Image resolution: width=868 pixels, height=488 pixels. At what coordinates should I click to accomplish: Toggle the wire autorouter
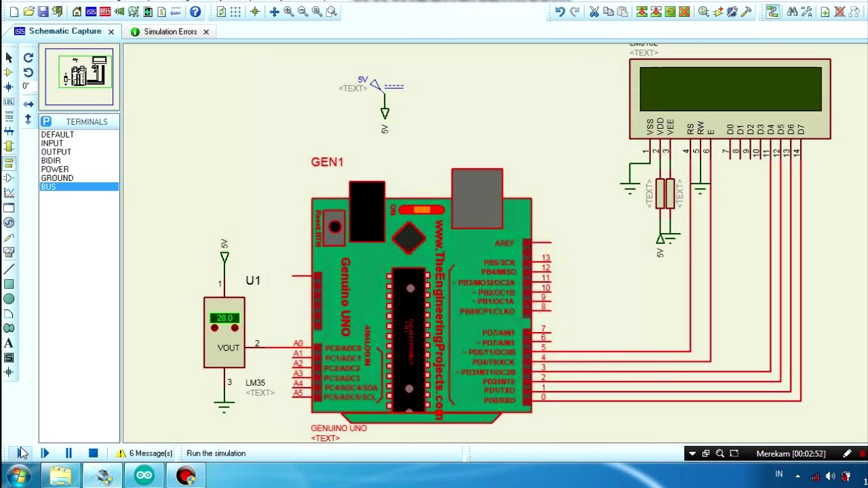[x=772, y=12]
